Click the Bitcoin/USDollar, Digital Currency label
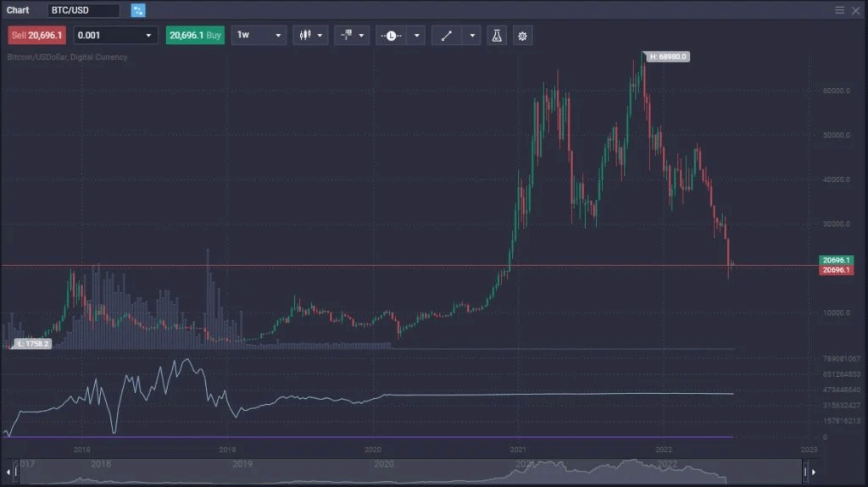868x487 pixels. [67, 57]
